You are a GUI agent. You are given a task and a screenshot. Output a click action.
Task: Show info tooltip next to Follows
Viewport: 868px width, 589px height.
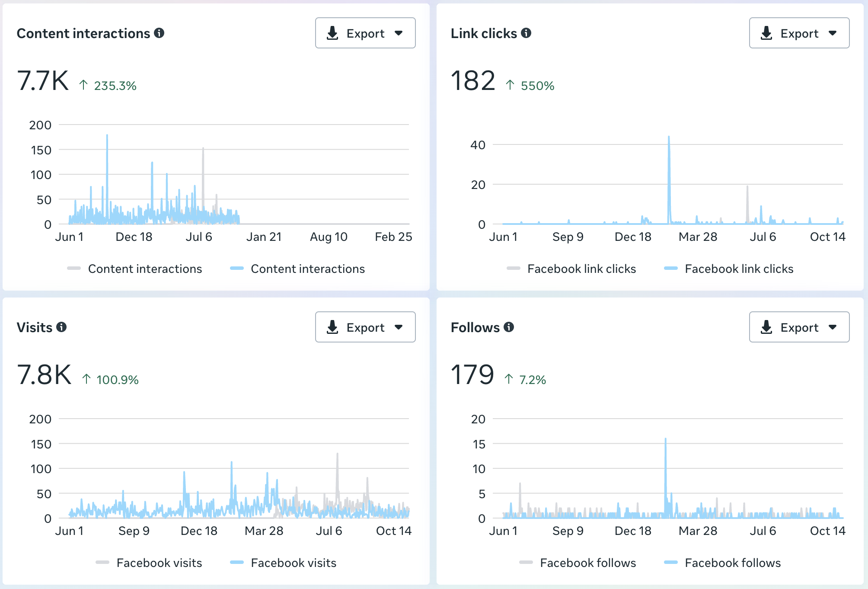pyautogui.click(x=509, y=327)
